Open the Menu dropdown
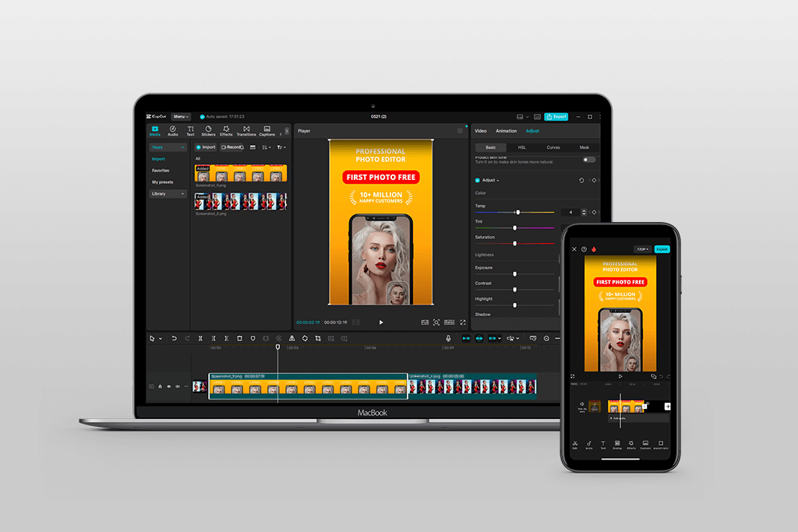798x532 pixels. tap(180, 117)
